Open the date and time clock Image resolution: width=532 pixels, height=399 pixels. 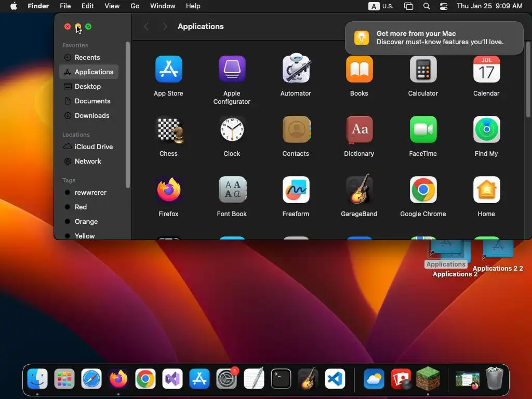point(489,6)
